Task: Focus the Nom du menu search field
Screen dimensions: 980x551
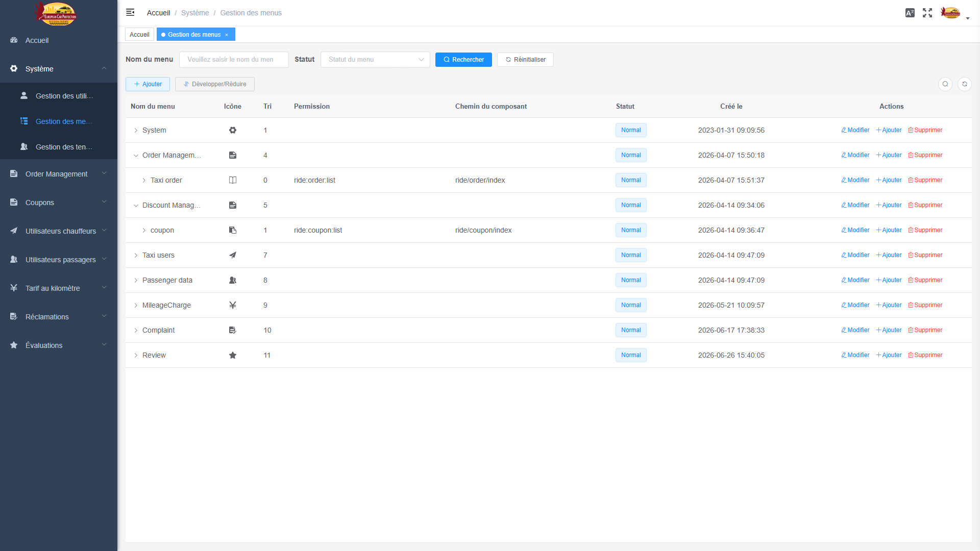Action: [x=234, y=60]
